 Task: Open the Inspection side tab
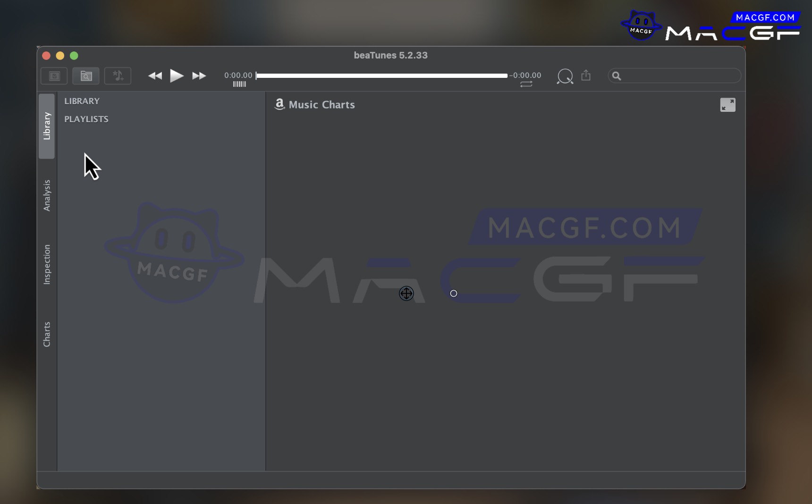(47, 264)
